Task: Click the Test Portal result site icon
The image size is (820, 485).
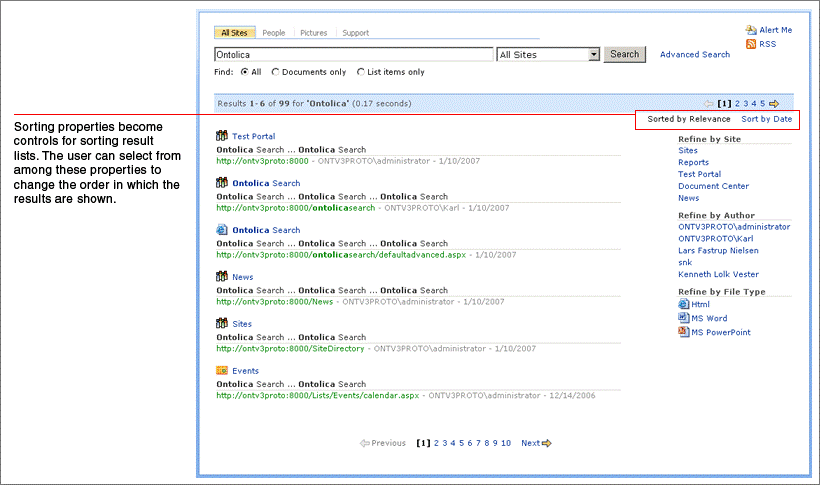Action: (x=222, y=136)
